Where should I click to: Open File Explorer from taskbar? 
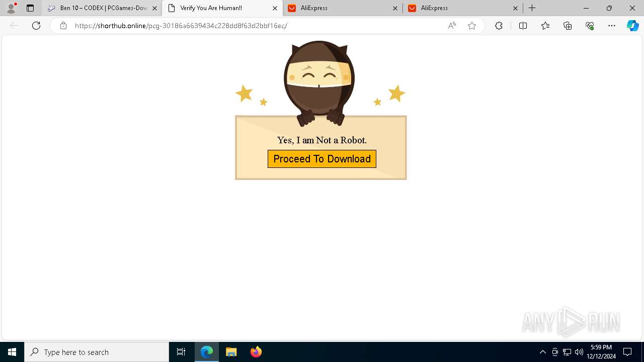(231, 352)
